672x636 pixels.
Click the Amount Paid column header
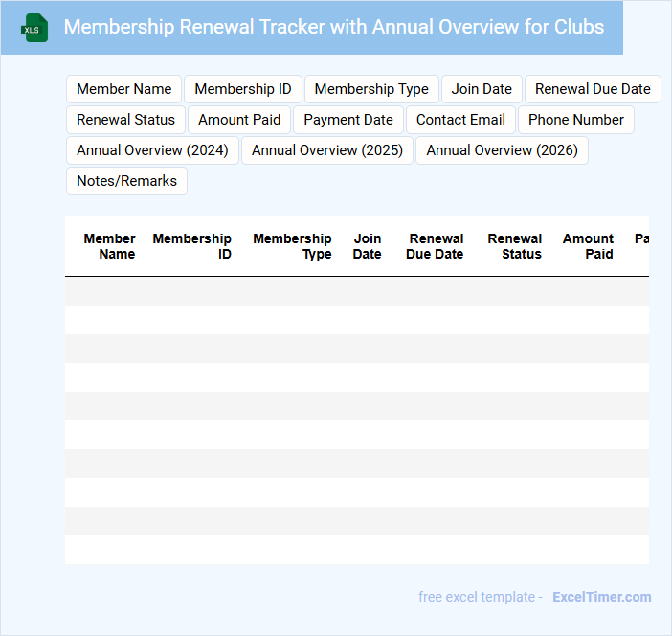point(588,246)
